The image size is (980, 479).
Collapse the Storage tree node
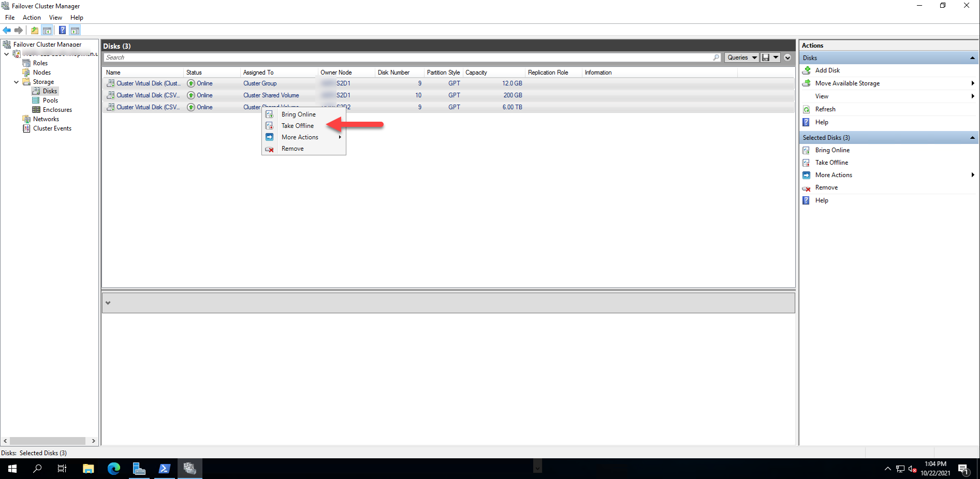tap(16, 82)
